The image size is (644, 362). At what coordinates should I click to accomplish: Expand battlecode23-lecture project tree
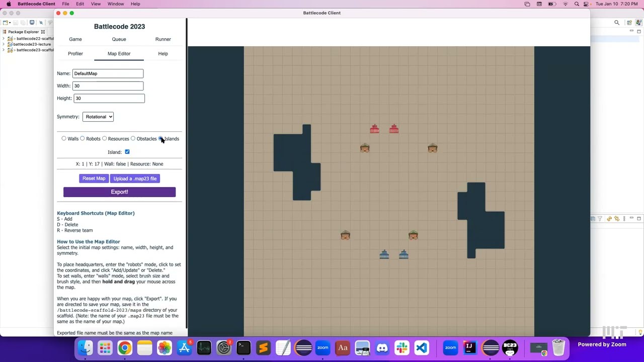[4, 44]
